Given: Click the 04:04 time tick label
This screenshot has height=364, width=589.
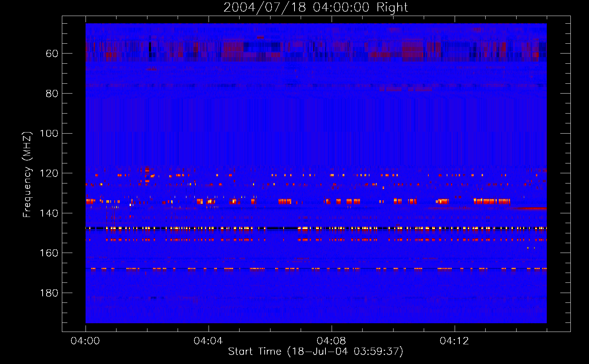Looking at the screenshot, I should (x=208, y=341).
